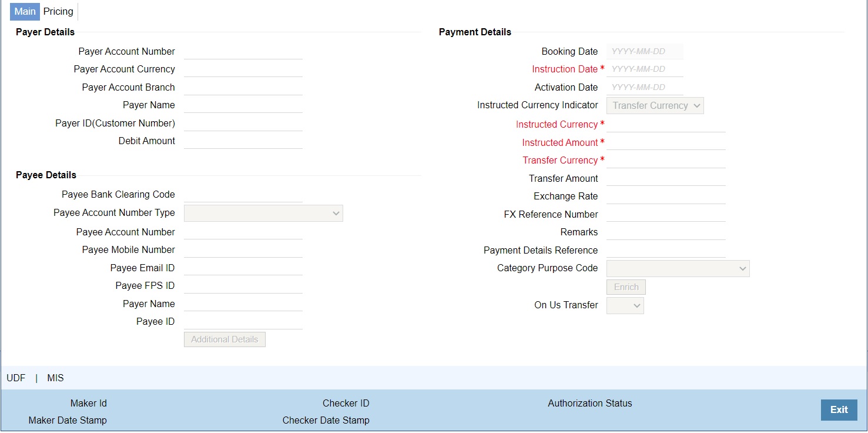Expand the Payee Account Number Type dropdown
This screenshot has width=868, height=433.
coord(263,213)
